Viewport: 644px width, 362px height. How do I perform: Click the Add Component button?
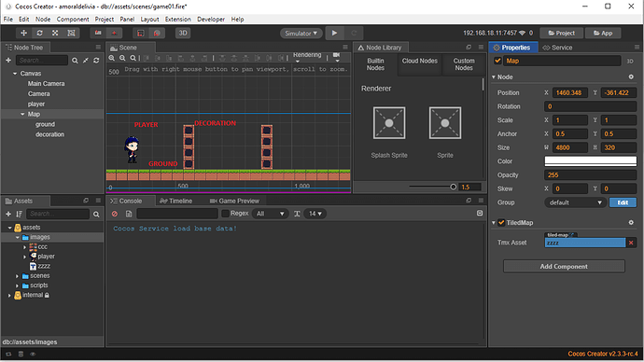(x=564, y=267)
